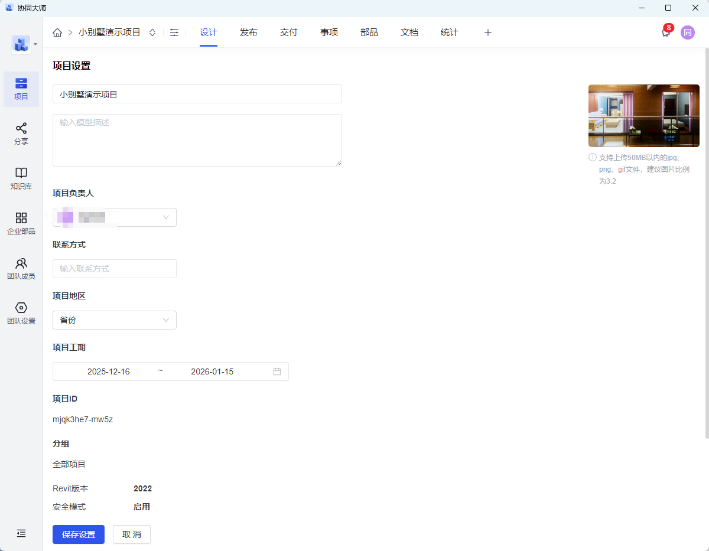This screenshot has width=709, height=551.
Task: Open the 项目 section in the sidebar
Action: point(21,88)
